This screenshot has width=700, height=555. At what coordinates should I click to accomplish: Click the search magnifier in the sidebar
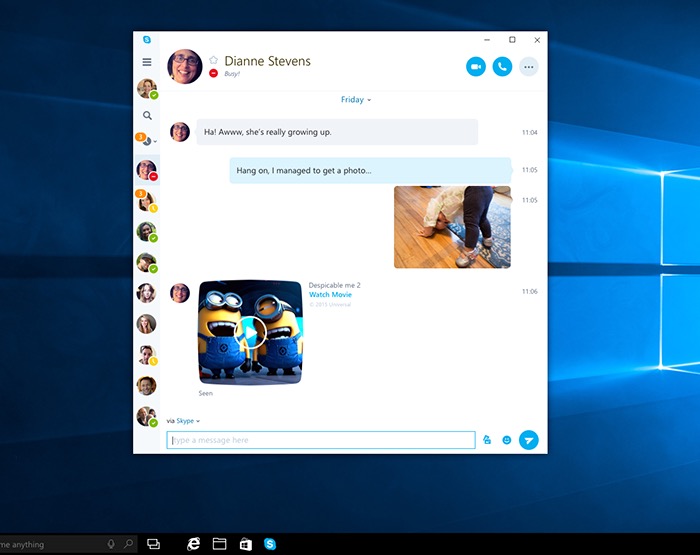tap(147, 116)
